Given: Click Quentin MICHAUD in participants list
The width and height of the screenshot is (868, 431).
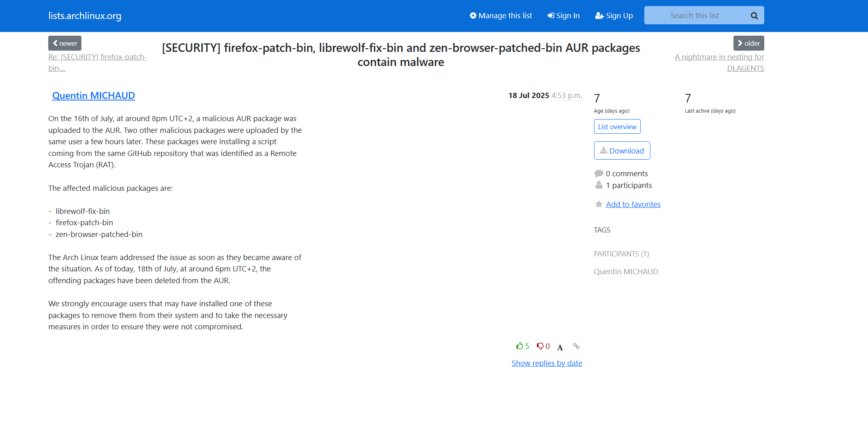Looking at the screenshot, I should click(x=626, y=272).
